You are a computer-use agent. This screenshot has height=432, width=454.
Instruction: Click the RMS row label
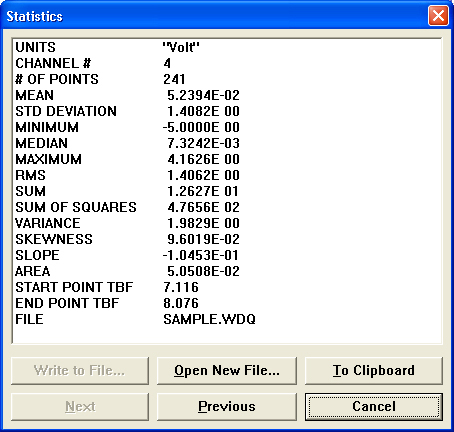point(30,175)
